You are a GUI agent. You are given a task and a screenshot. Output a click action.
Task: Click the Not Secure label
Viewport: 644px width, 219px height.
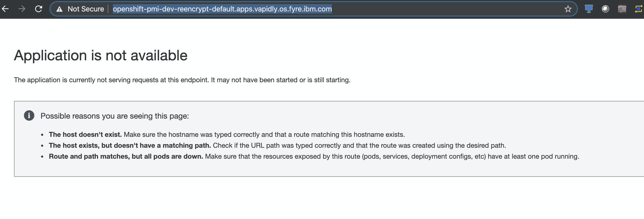[x=86, y=9]
